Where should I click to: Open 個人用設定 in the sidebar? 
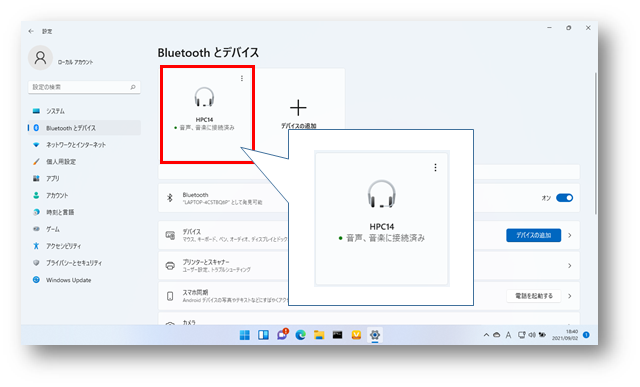pyautogui.click(x=84, y=162)
